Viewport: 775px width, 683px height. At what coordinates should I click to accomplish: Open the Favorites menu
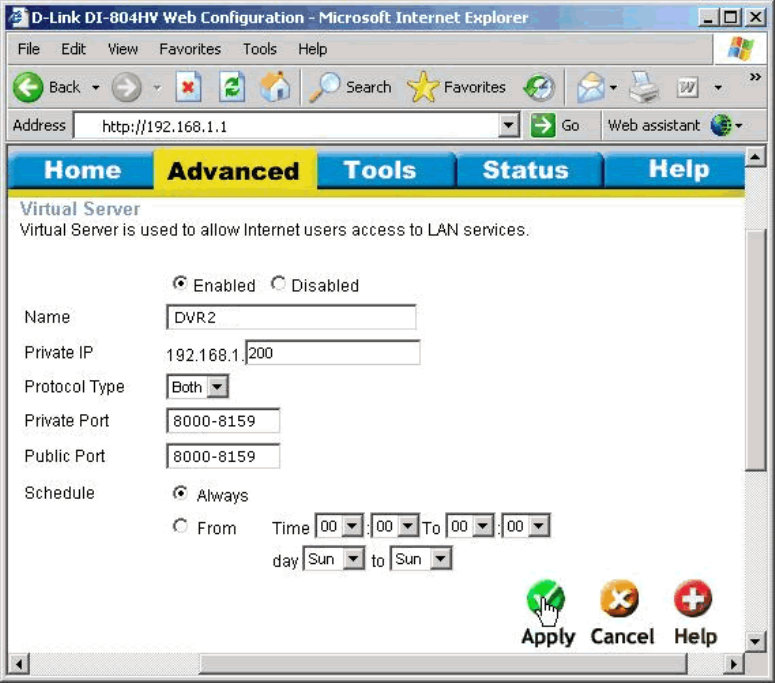click(x=190, y=49)
